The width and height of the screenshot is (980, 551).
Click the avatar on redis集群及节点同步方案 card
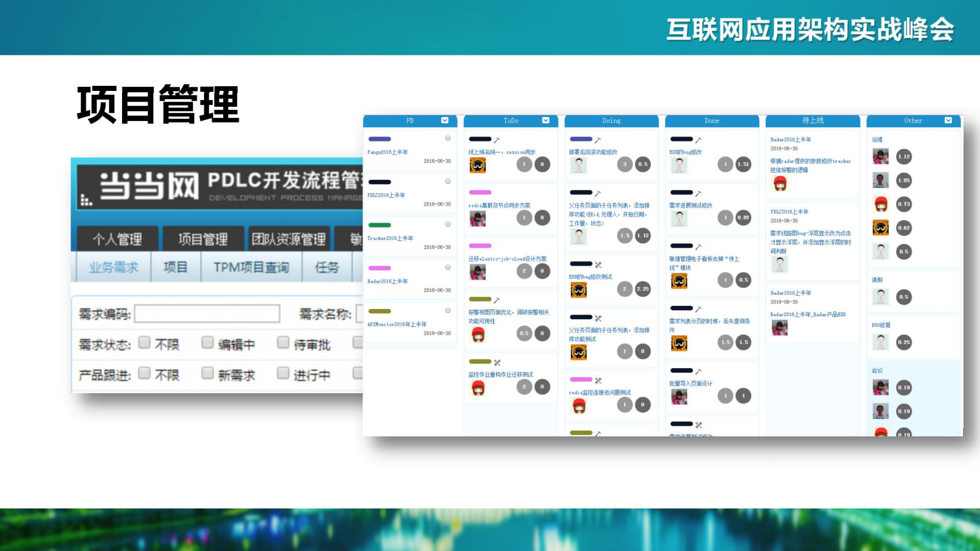tap(477, 219)
